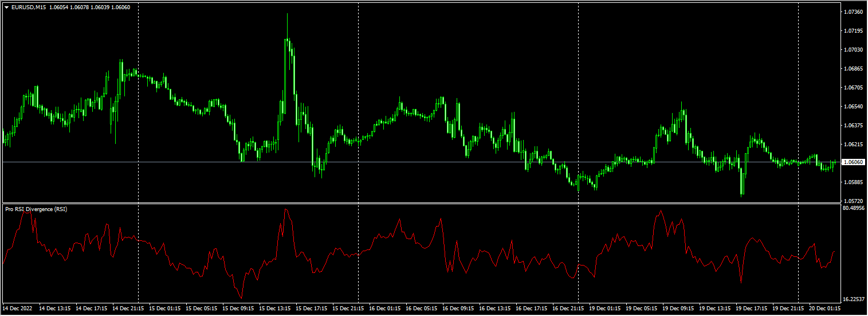The height and width of the screenshot is (316, 868).
Task: Click the triangle arrow beside EURUSD,M15
Action: pos(6,6)
